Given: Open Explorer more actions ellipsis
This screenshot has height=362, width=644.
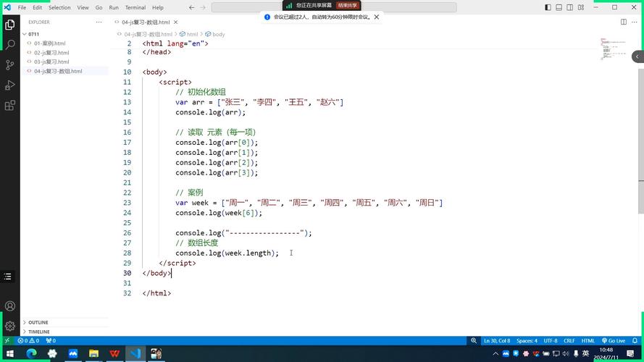Looking at the screenshot, I should [x=99, y=22].
